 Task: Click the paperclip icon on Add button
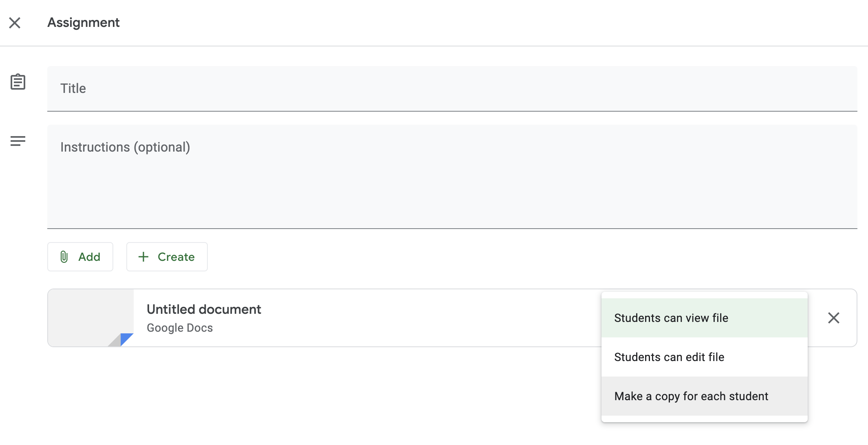[x=64, y=257]
